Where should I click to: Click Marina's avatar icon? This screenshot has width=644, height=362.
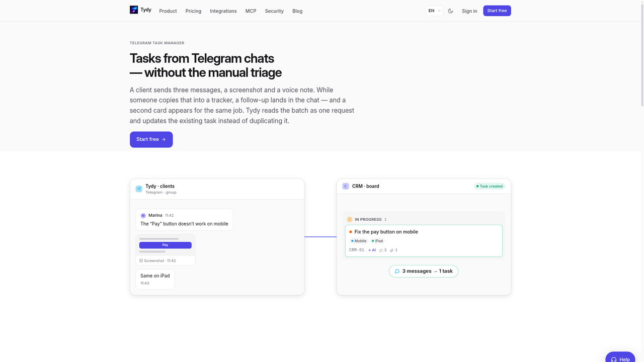tap(143, 216)
